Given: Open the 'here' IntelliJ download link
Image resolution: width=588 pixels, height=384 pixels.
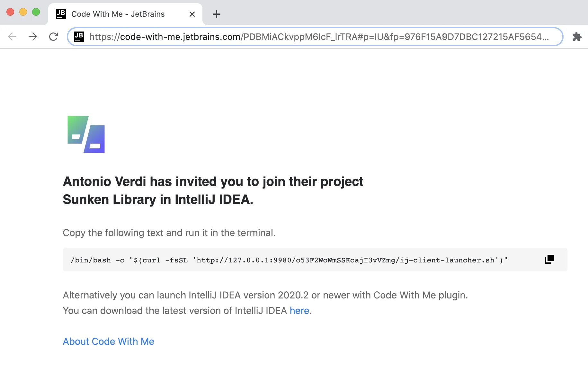Looking at the screenshot, I should pos(299,311).
